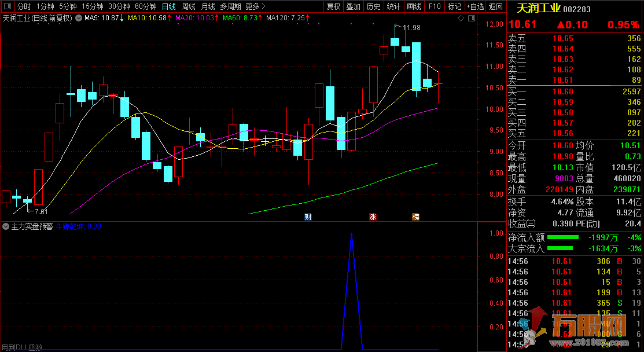
Task: Click the 最高 value 10.90
Action: (x=562, y=156)
